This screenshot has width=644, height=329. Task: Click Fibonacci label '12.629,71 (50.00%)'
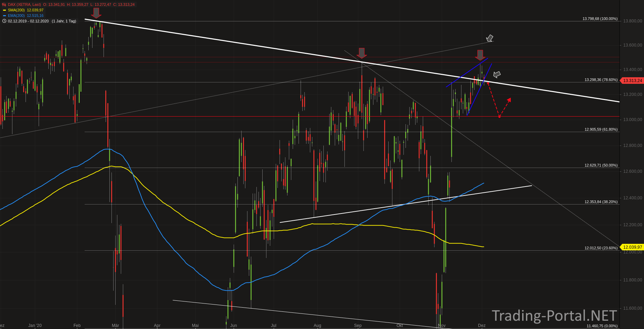[601, 165]
